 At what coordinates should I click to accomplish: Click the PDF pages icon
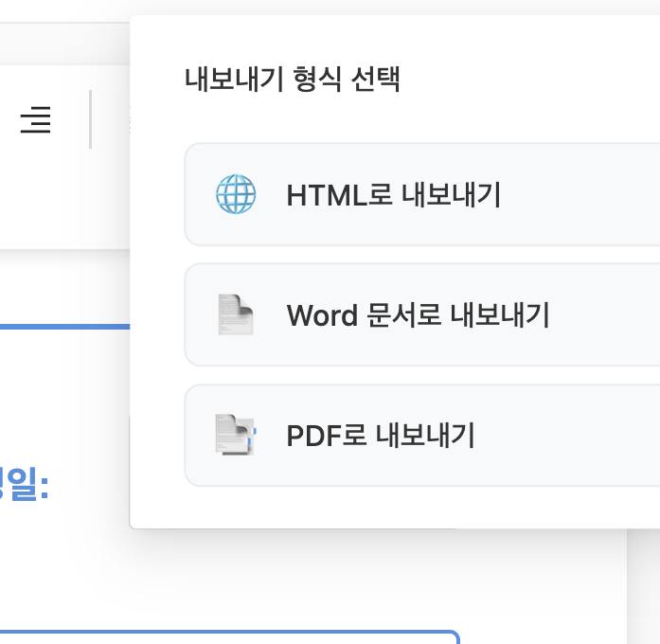pyautogui.click(x=236, y=435)
